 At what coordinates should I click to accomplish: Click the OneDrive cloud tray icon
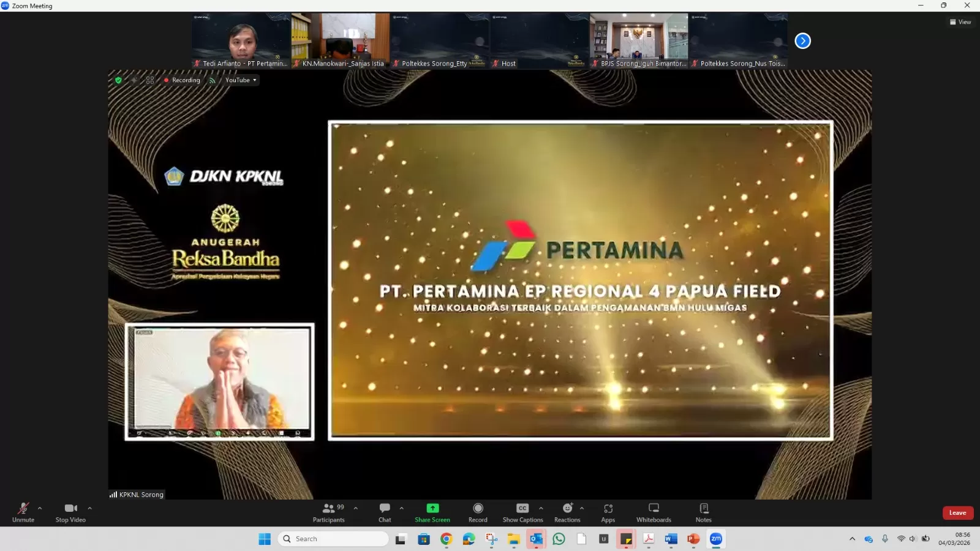(x=869, y=539)
